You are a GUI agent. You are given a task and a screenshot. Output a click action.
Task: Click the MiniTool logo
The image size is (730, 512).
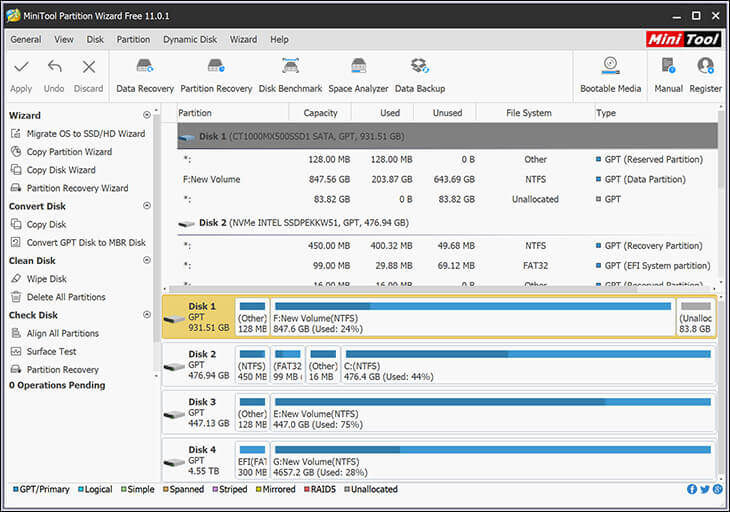point(683,40)
